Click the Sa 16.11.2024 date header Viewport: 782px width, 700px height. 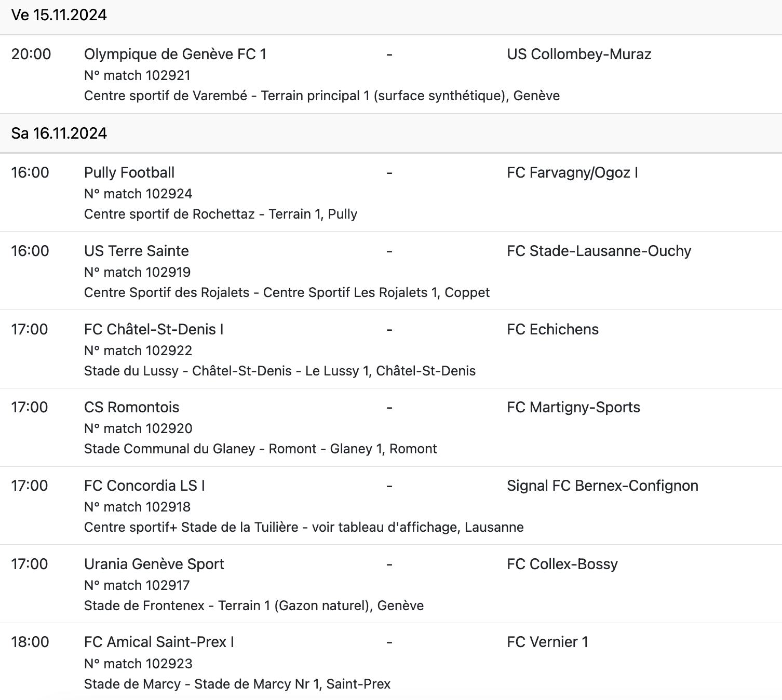tap(59, 133)
